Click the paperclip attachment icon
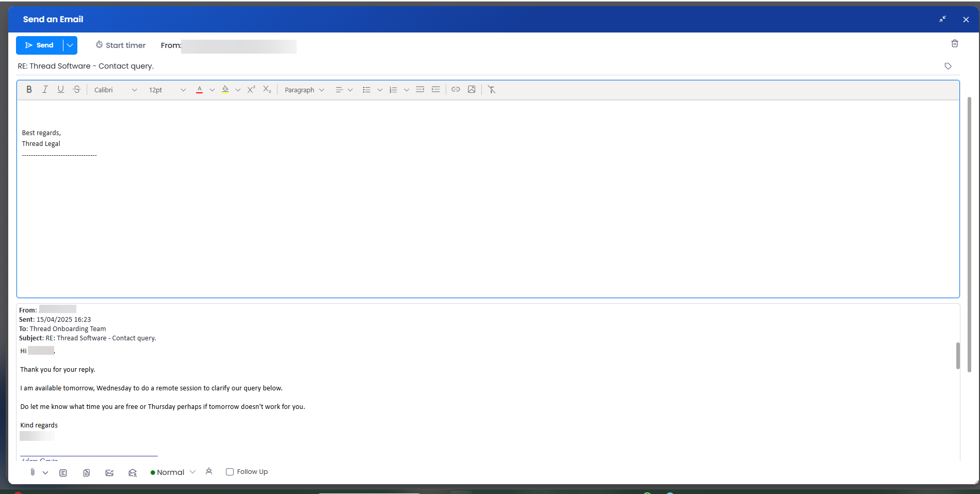 click(x=32, y=472)
